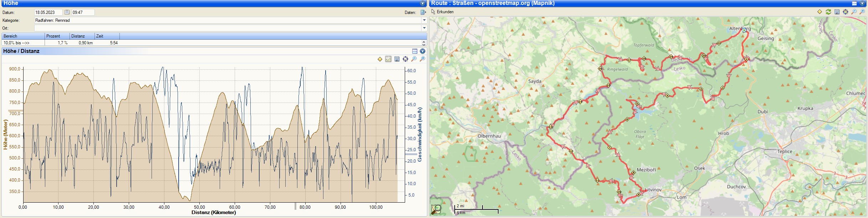Click the chart auto-fit zoom icon

click(405, 59)
